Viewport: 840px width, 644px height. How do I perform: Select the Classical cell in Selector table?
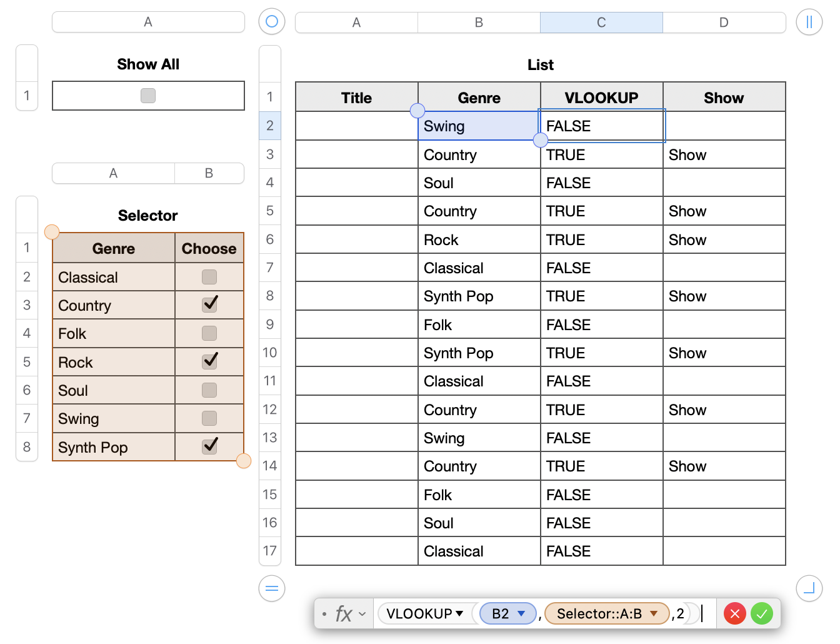pyautogui.click(x=114, y=277)
